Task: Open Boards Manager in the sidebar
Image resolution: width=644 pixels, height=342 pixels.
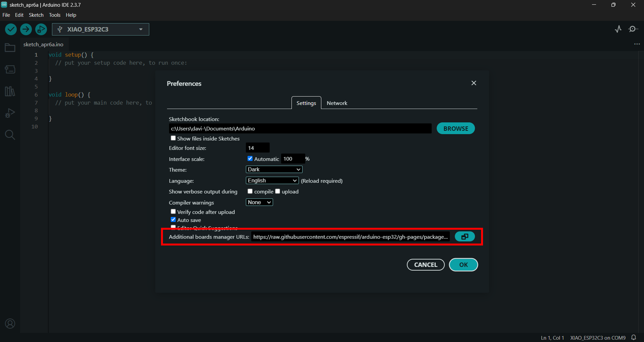Action: tap(10, 69)
